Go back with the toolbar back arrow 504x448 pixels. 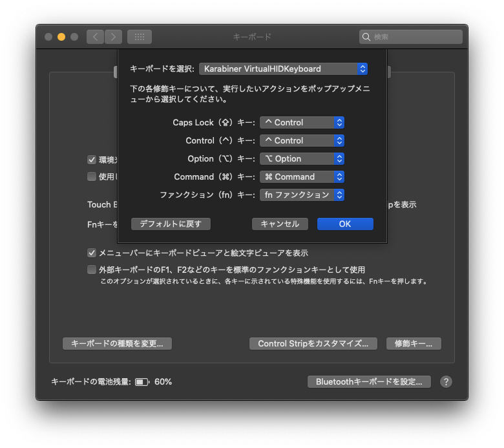click(x=95, y=37)
